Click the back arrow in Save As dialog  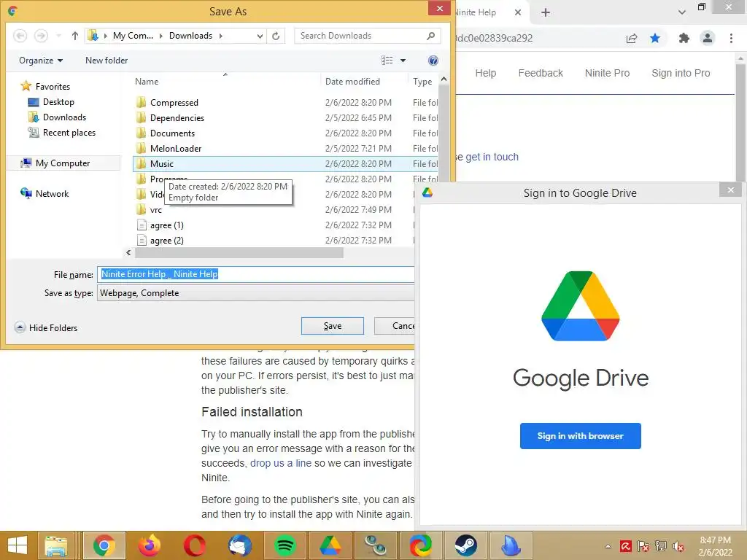pyautogui.click(x=20, y=36)
